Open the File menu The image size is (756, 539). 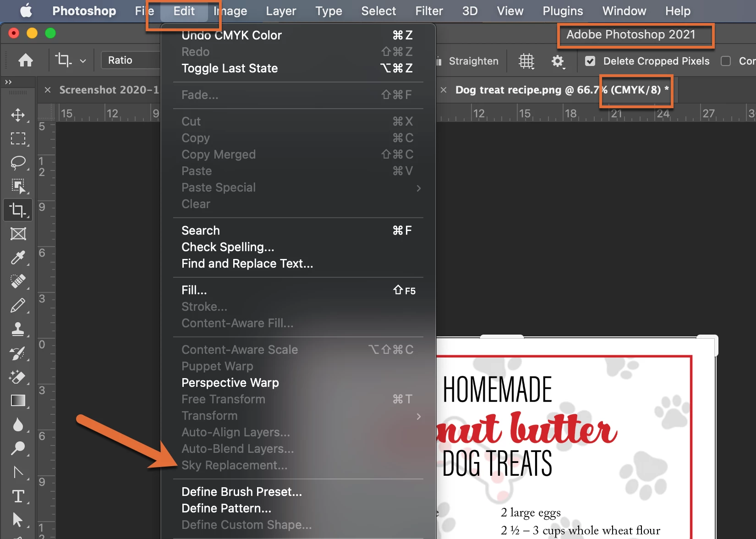pos(145,11)
